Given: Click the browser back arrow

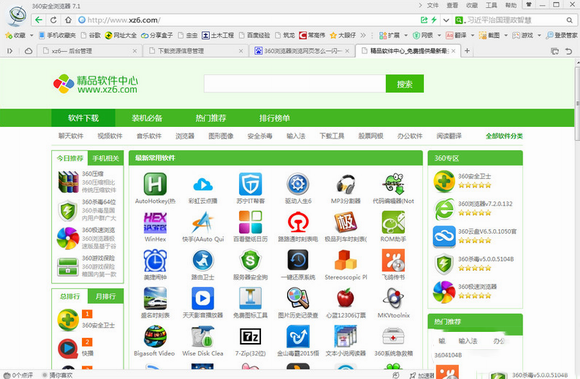Looking at the screenshot, I should [x=38, y=20].
